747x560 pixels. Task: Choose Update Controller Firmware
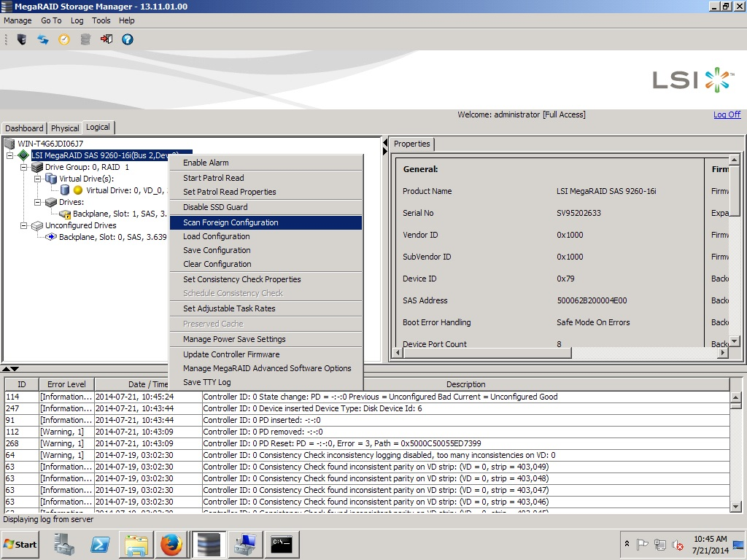266,354
